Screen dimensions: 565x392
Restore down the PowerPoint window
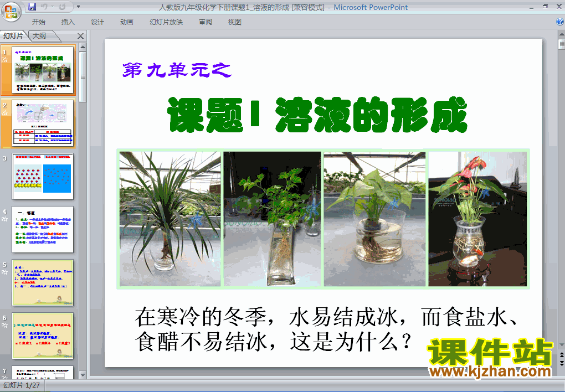(545, 7)
